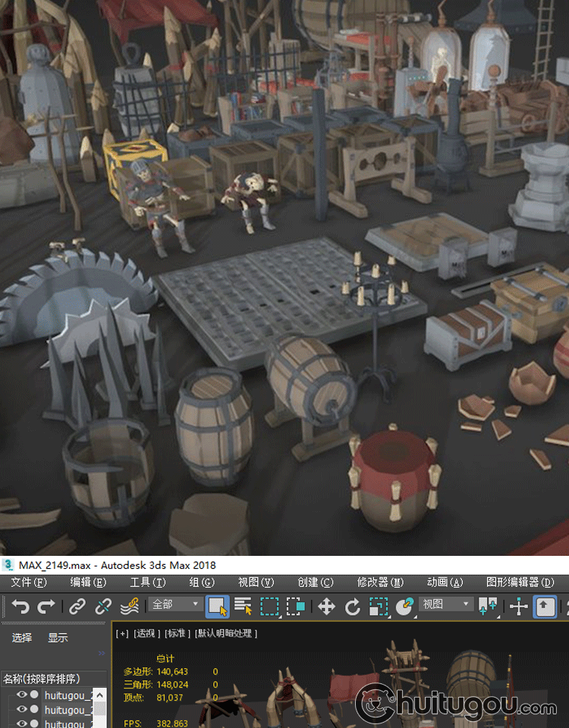Click the 名称(按降序排序) column header

[x=42, y=678]
